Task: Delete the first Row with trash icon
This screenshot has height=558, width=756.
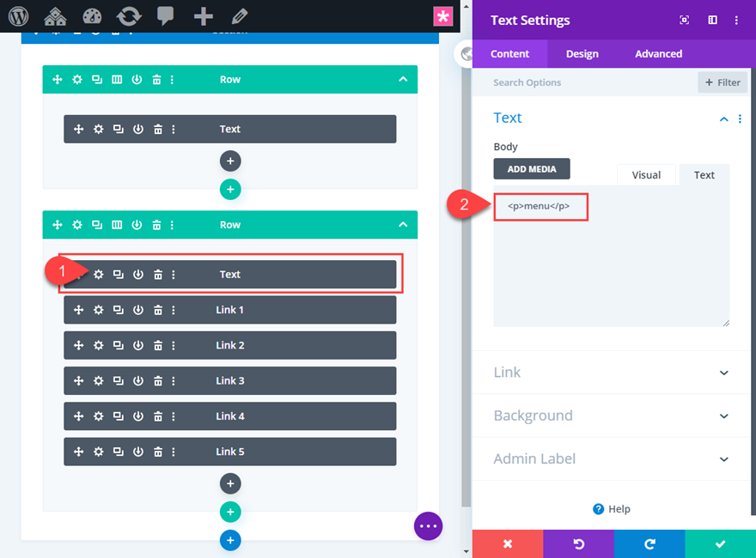Action: tap(156, 80)
